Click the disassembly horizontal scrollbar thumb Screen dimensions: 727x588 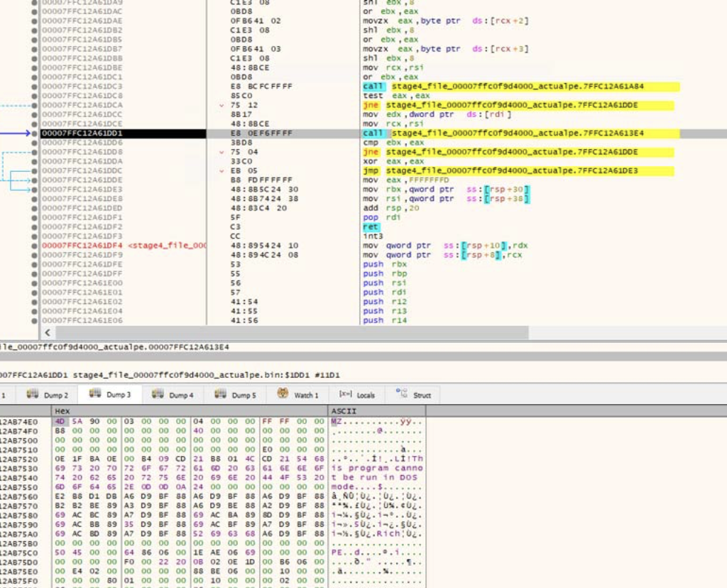pyautogui.click(x=292, y=332)
